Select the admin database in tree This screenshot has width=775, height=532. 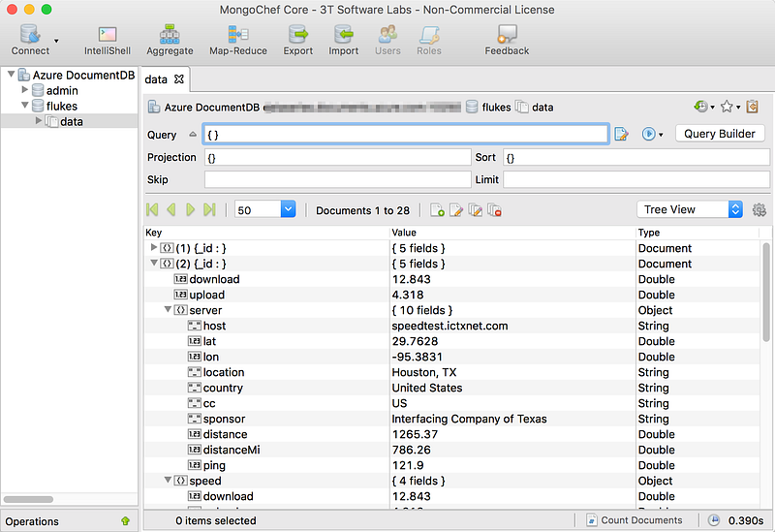62,90
